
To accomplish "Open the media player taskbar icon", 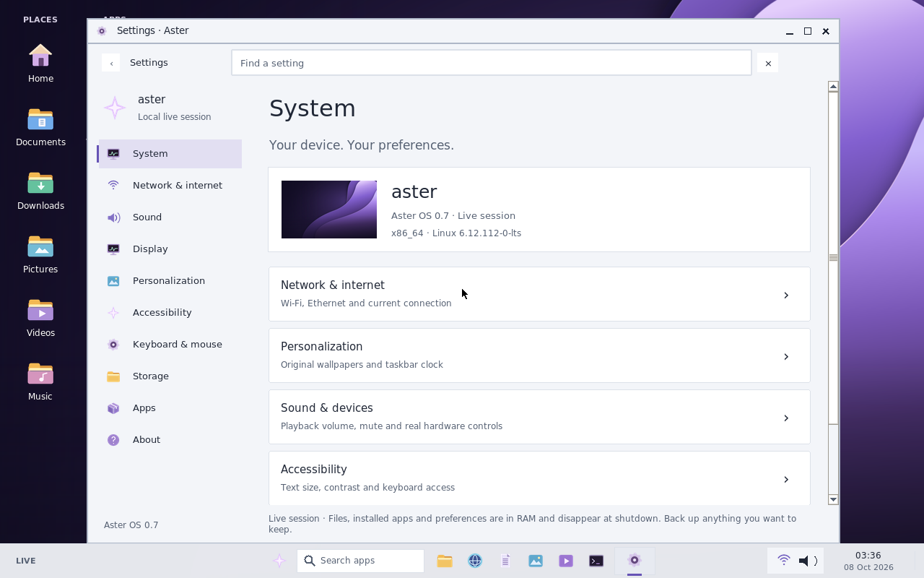I will tap(566, 561).
